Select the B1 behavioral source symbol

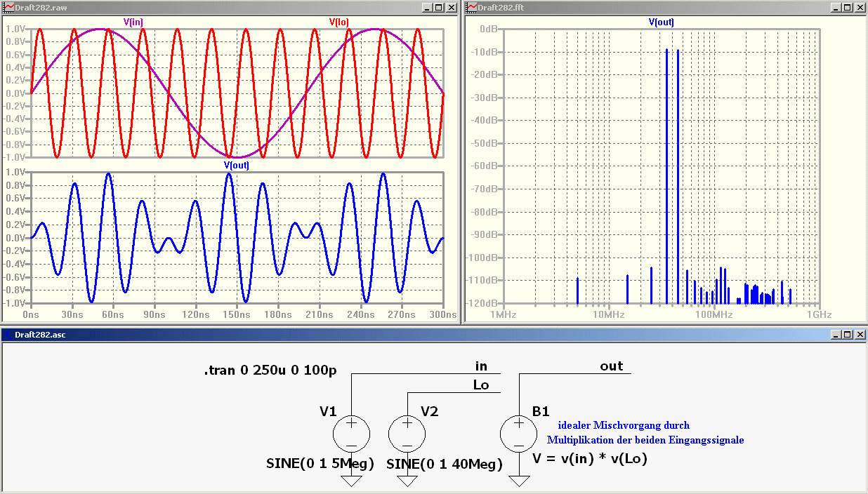point(518,433)
